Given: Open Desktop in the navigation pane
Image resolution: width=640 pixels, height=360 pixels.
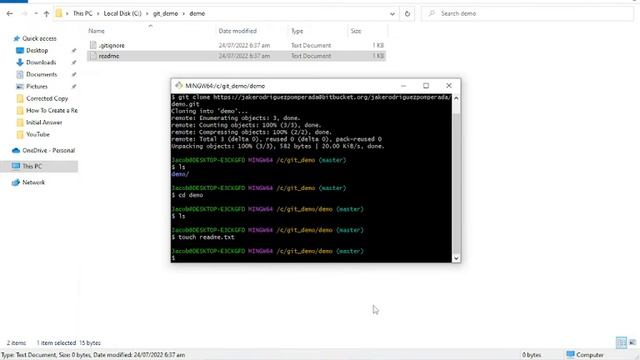Looking at the screenshot, I should coord(37,50).
